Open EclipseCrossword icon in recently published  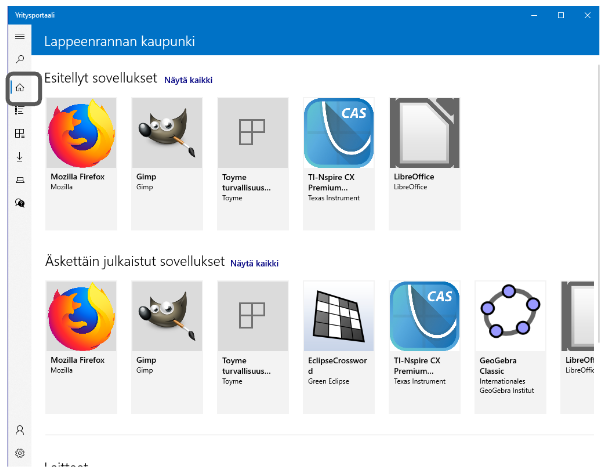339,316
